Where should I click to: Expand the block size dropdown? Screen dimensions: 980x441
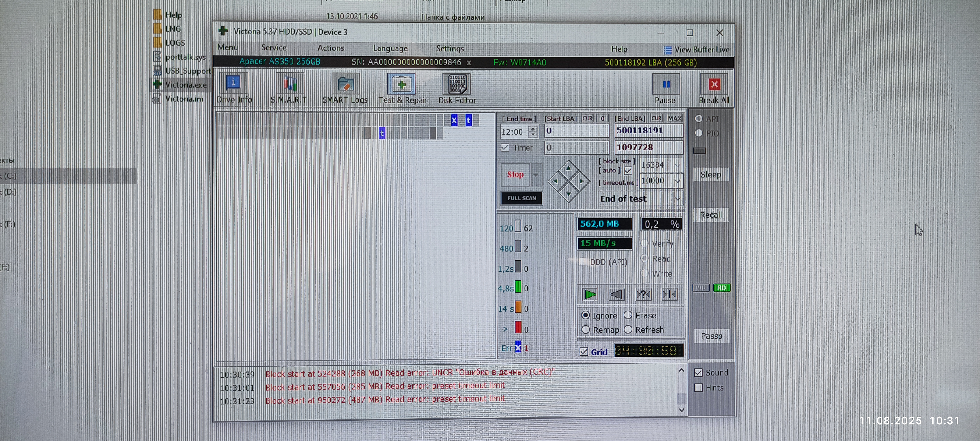click(x=677, y=165)
